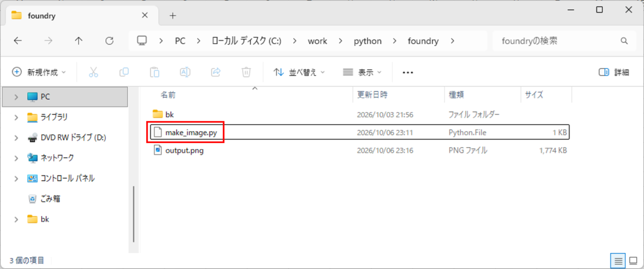644x269 pixels.
Task: Click the Back navigation arrow
Action: coord(18,41)
